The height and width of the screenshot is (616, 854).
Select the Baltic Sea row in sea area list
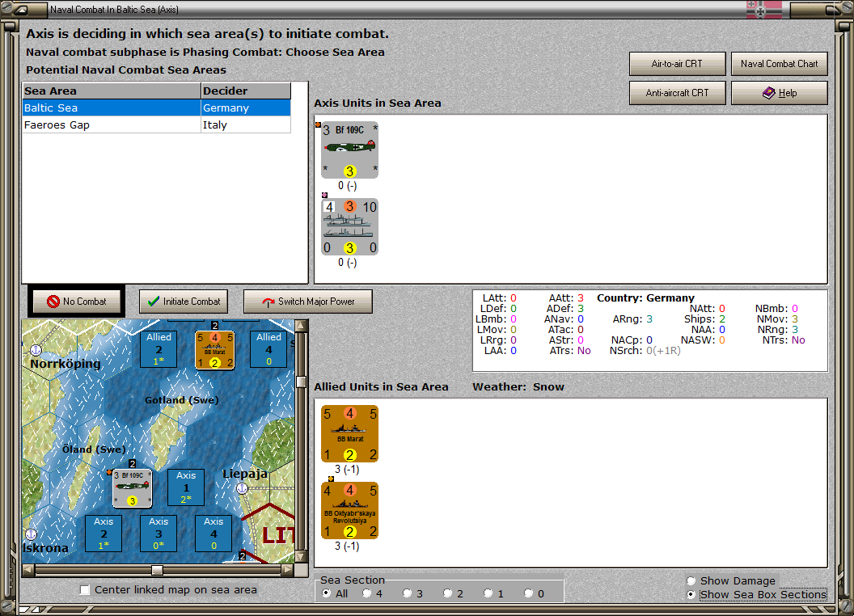[x=157, y=108]
